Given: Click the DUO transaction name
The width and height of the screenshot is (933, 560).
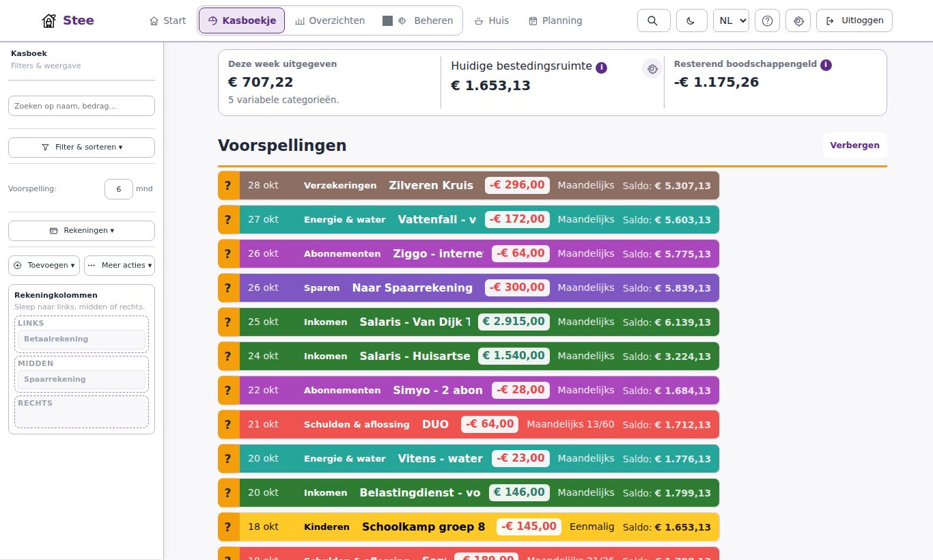Looking at the screenshot, I should [435, 424].
